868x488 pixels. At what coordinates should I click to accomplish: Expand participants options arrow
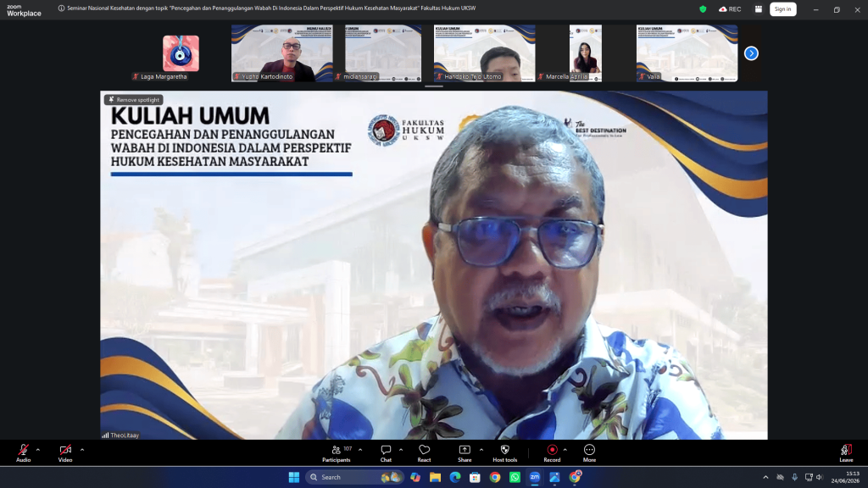click(360, 450)
